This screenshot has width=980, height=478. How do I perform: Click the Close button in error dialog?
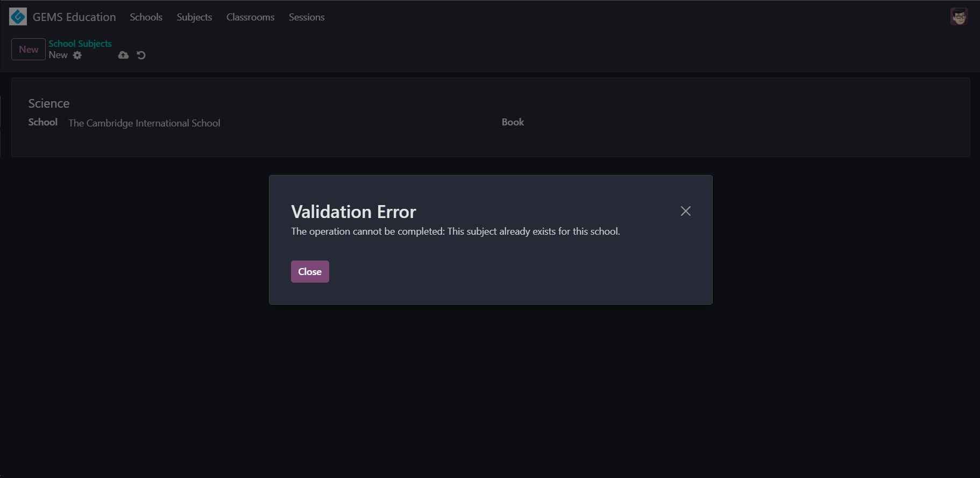[310, 272]
